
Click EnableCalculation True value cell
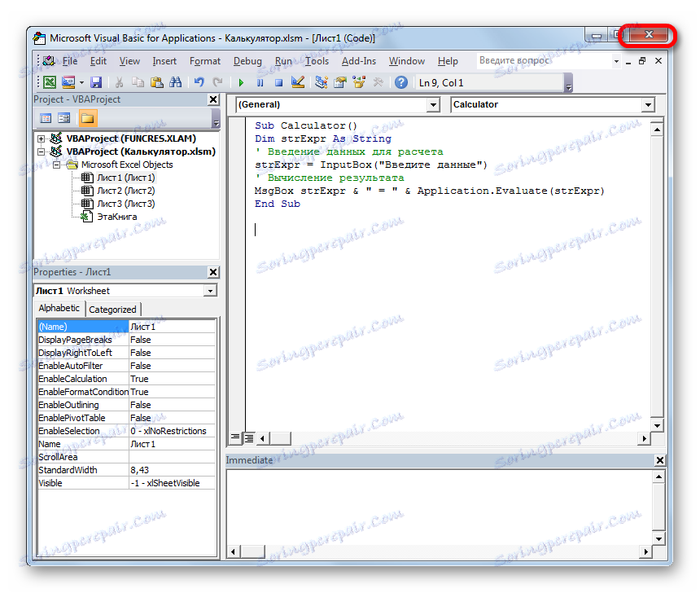coord(172,379)
